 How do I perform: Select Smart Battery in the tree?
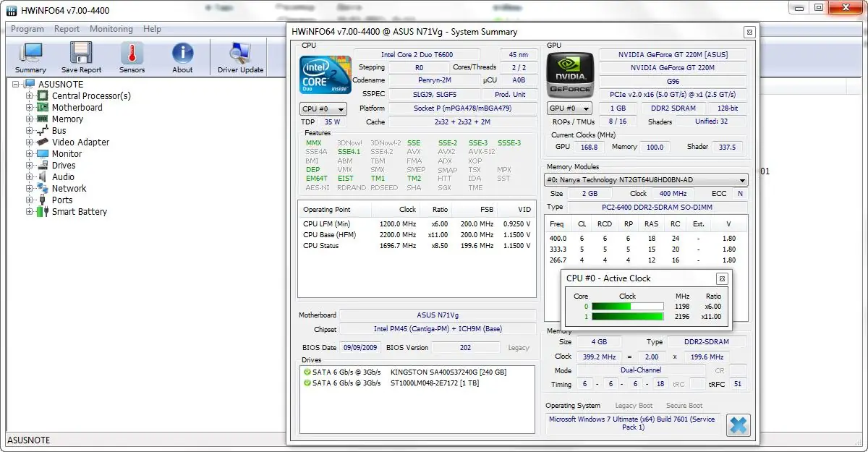tap(79, 212)
